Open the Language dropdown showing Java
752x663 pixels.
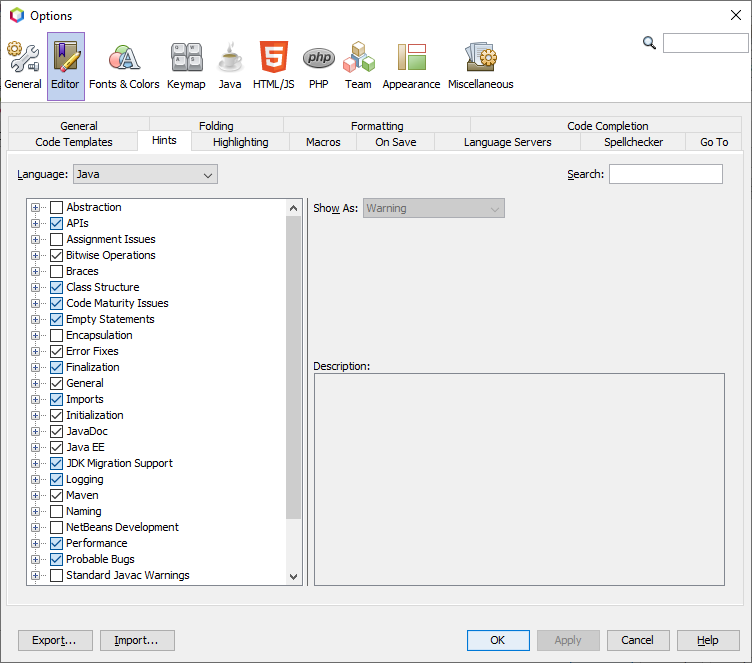pyautogui.click(x=145, y=174)
